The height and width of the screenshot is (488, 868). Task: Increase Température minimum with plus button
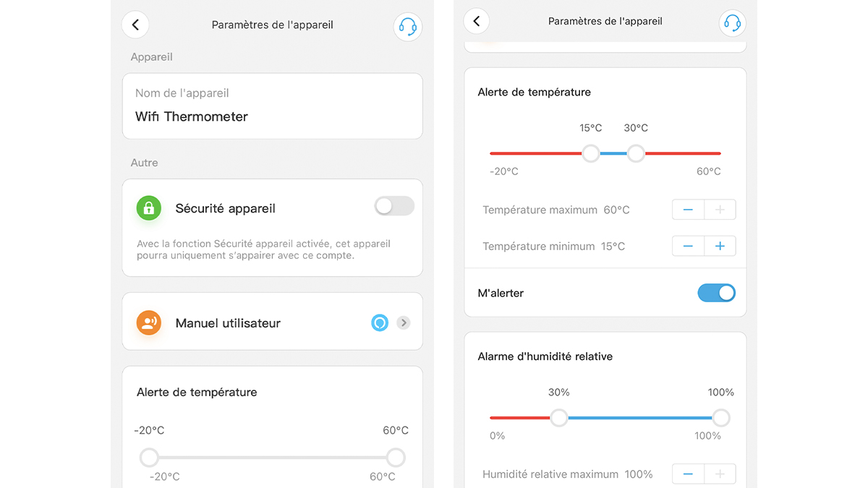[720, 246]
